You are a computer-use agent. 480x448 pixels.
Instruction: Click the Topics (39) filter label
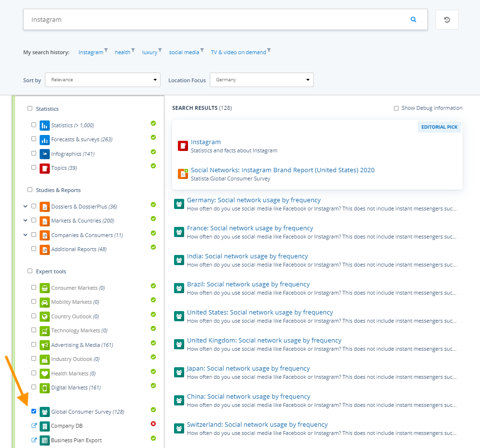pyautogui.click(x=64, y=168)
